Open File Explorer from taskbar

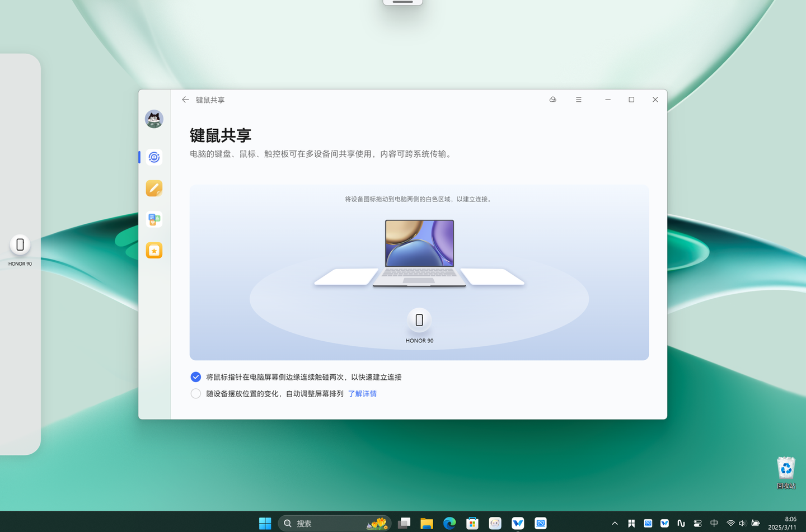click(427, 523)
